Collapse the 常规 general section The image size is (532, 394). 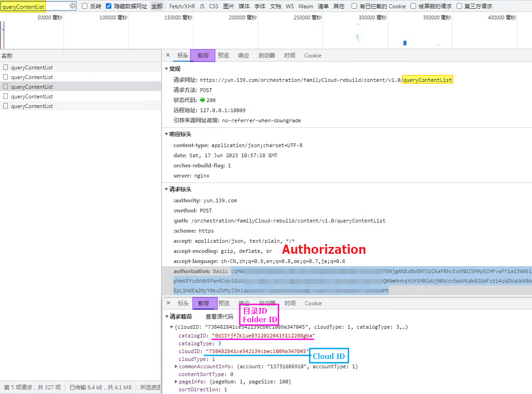click(167, 69)
